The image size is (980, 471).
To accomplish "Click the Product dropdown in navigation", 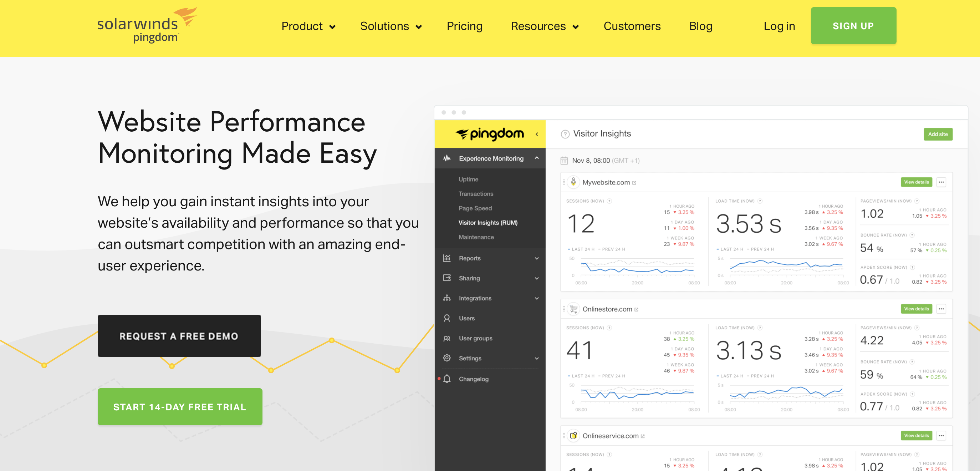I will (307, 26).
